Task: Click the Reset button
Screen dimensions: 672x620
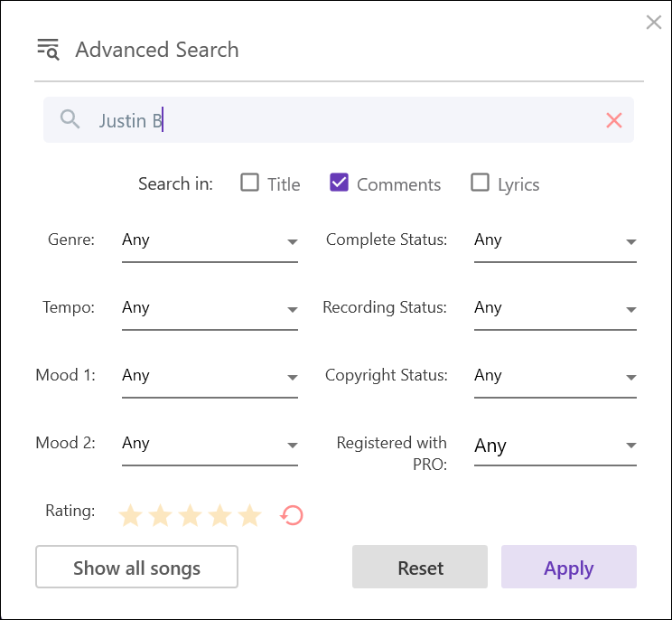Action: click(x=420, y=568)
